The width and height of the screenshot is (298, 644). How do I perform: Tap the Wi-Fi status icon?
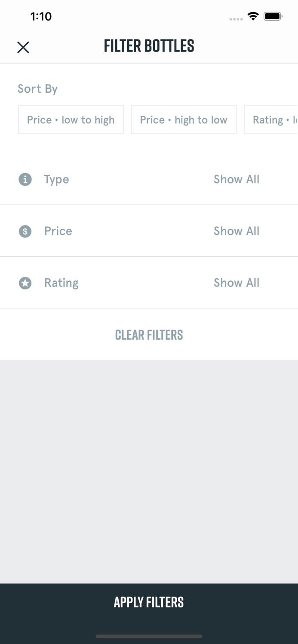coord(253,17)
